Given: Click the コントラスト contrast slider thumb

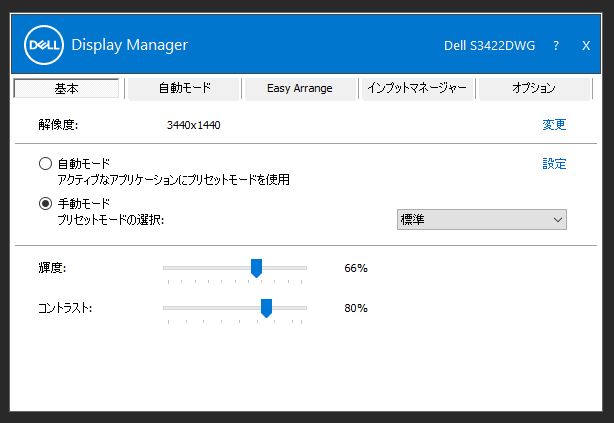Looking at the screenshot, I should pos(266,308).
